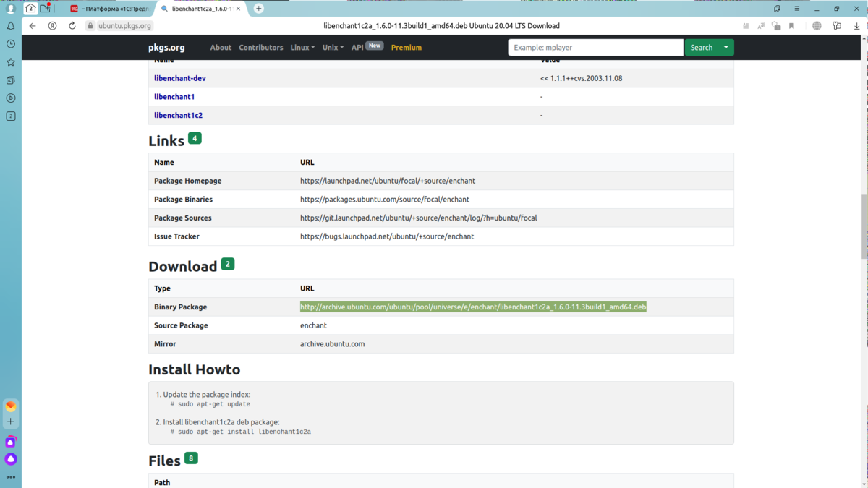The height and width of the screenshot is (488, 868).
Task: Click the green Search button
Action: click(701, 48)
